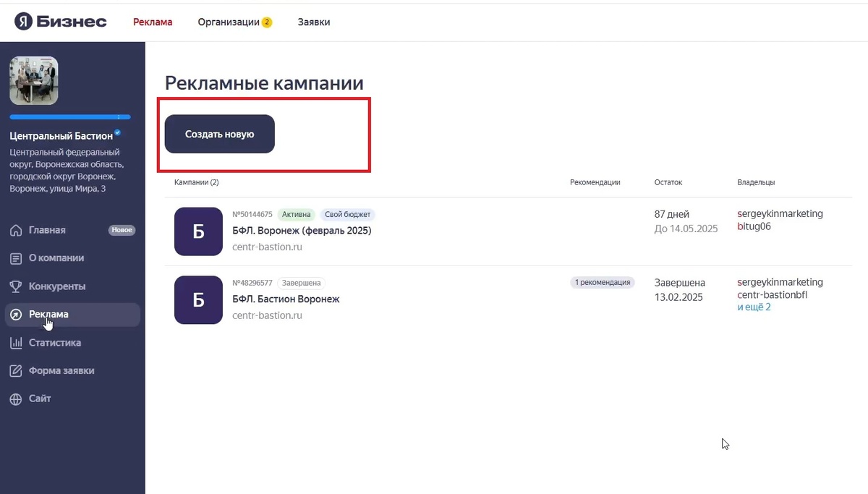Click the Реклама arrow-circle icon
The width and height of the screenshot is (868, 494).
[x=16, y=315]
